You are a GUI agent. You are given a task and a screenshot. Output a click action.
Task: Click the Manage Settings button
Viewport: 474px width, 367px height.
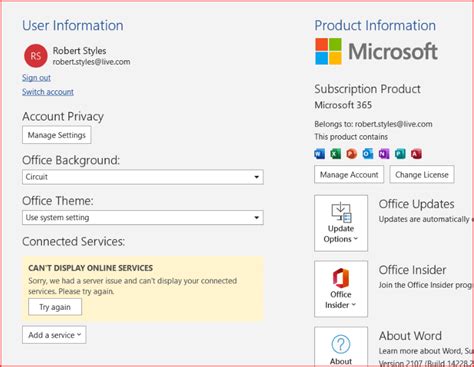[57, 135]
